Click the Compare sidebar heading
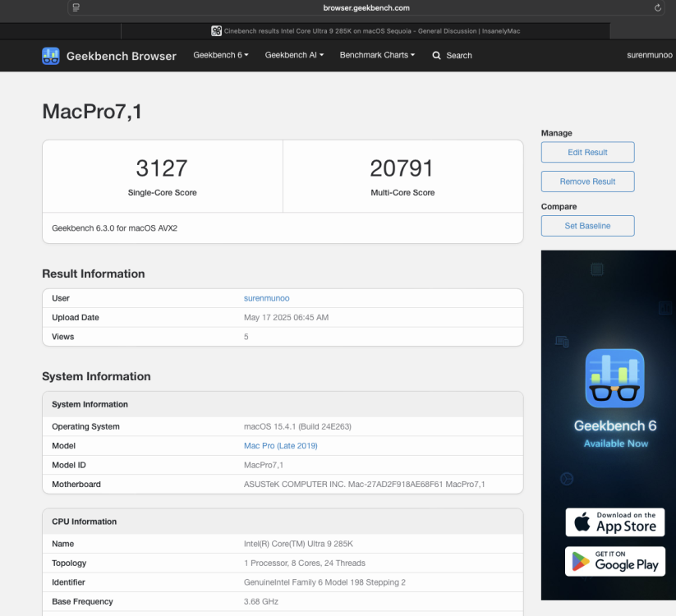Image resolution: width=676 pixels, height=616 pixels. (559, 206)
